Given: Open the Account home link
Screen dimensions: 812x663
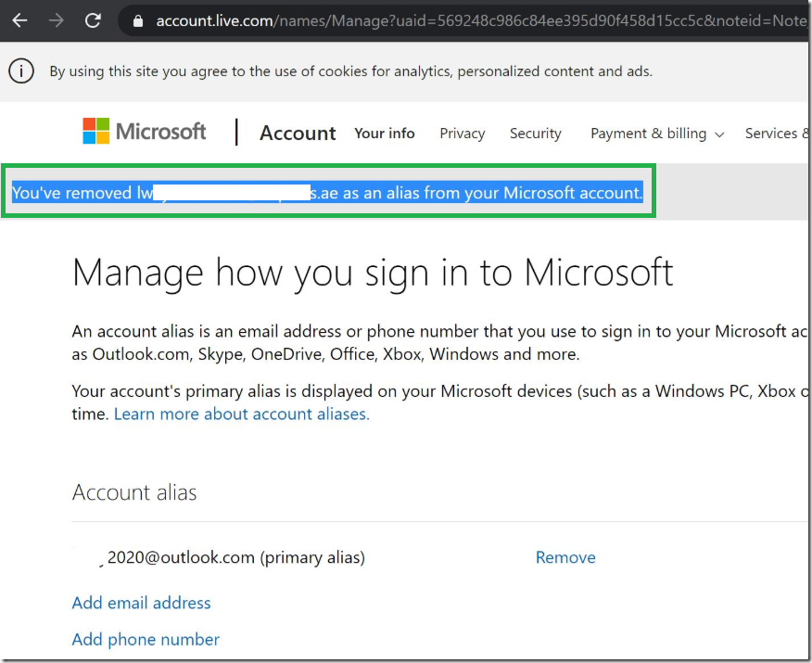Looking at the screenshot, I should [x=298, y=134].
